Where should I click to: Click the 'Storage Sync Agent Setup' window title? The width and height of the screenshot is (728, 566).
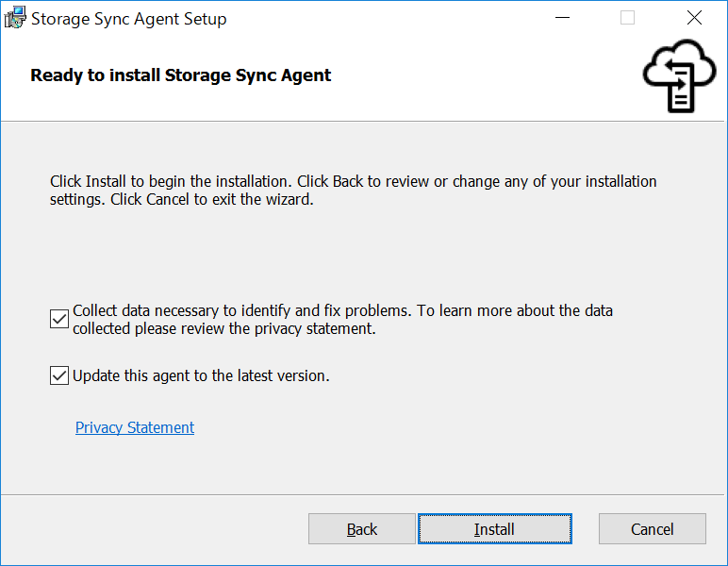[129, 19]
